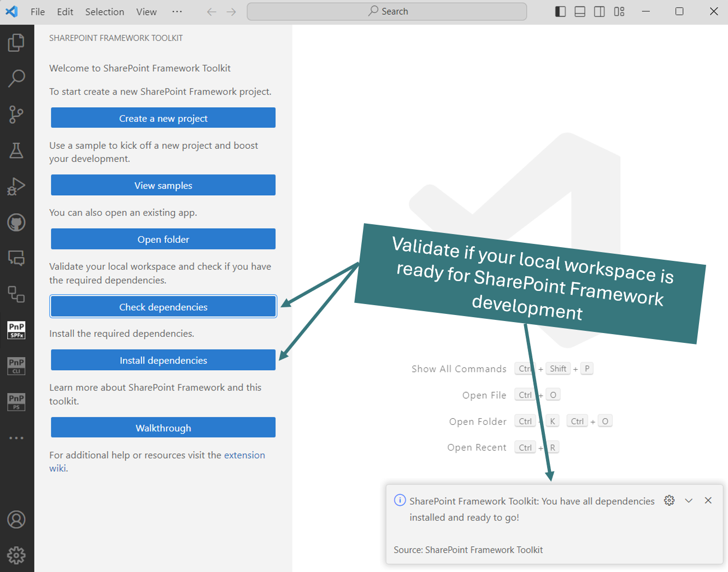The width and height of the screenshot is (728, 572).
Task: Go forward with the right arrow
Action: click(x=231, y=11)
